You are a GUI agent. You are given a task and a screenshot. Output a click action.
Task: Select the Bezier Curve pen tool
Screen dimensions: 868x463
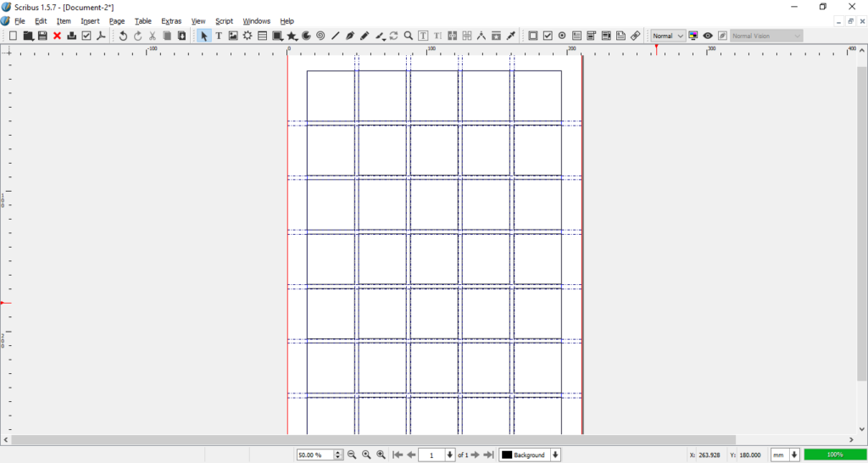(x=350, y=36)
